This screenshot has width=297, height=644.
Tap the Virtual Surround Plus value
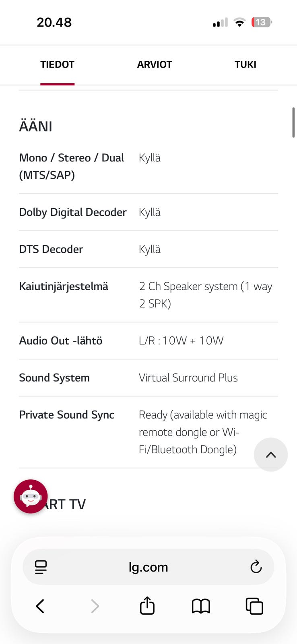(x=188, y=378)
